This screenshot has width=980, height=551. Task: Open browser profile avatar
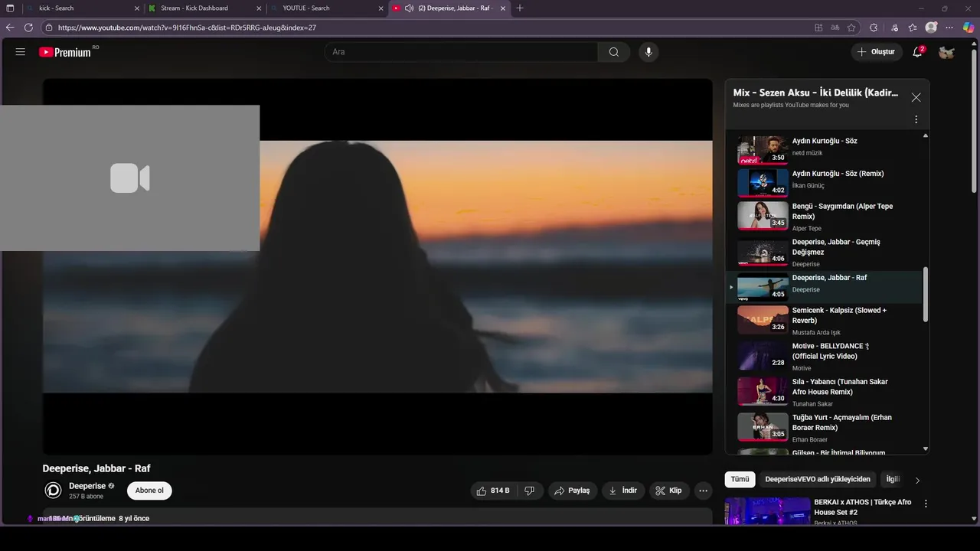(931, 28)
